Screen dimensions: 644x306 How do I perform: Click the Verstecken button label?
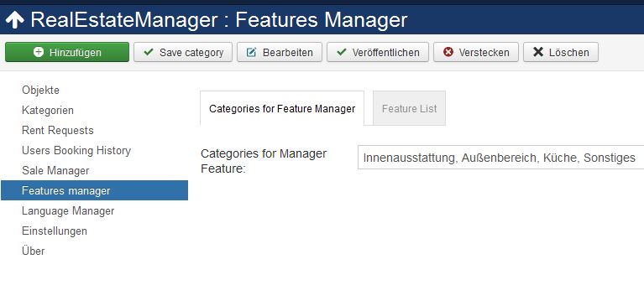[x=484, y=53]
